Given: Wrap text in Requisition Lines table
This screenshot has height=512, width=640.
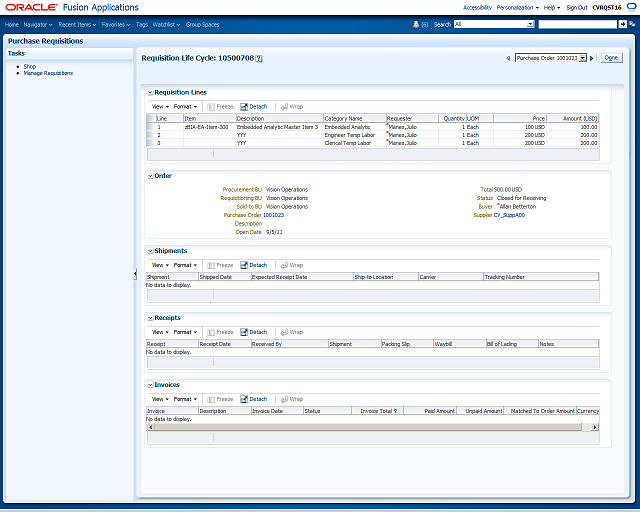Looking at the screenshot, I should 292,107.
